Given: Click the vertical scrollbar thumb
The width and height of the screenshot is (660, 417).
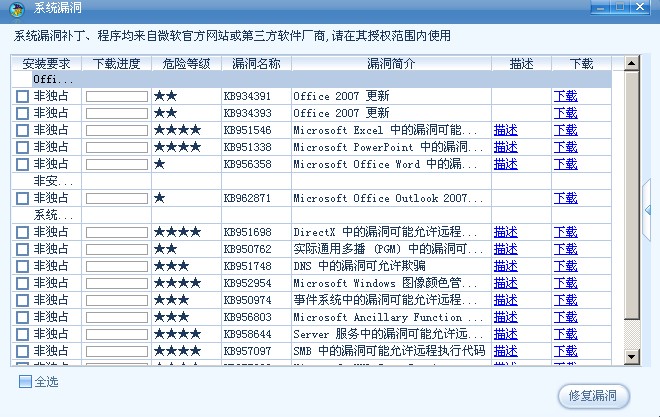Looking at the screenshot, I should (631, 195).
